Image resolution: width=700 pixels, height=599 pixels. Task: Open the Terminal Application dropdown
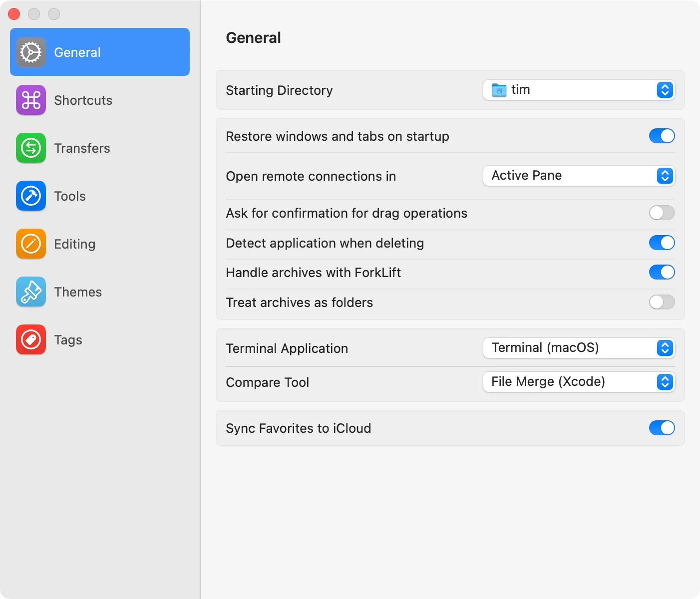[x=579, y=348]
